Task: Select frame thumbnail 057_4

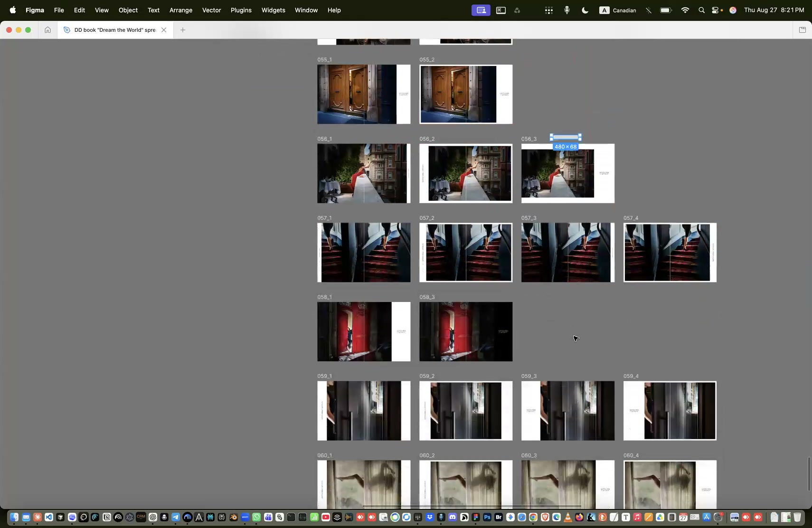Action: click(x=670, y=253)
